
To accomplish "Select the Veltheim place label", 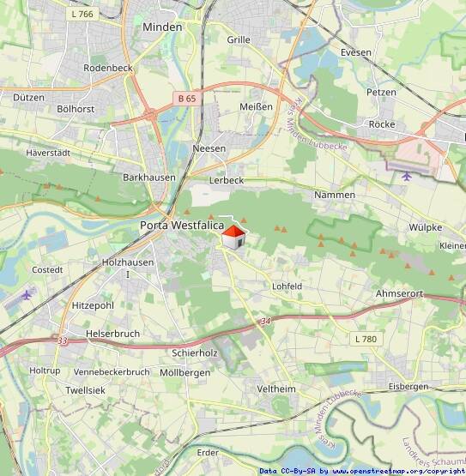I will click(276, 389).
